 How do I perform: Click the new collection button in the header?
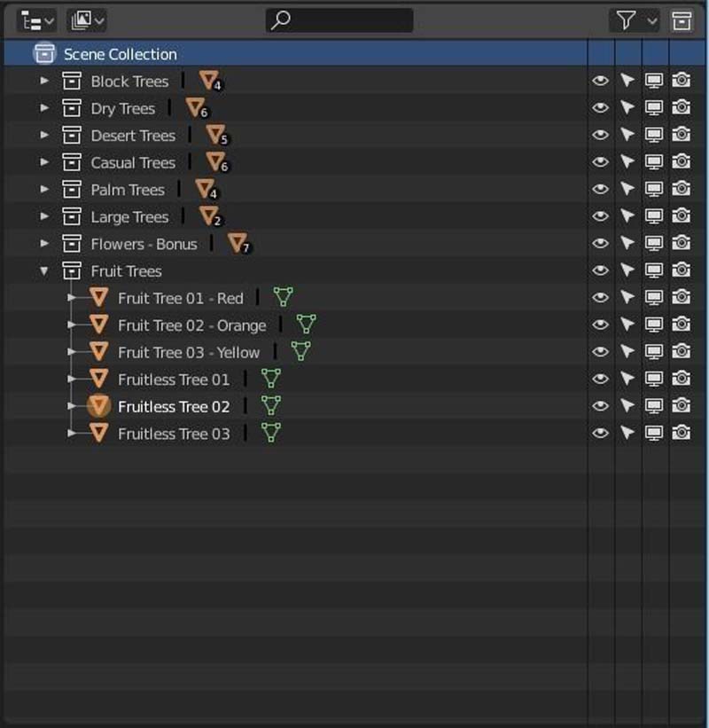[x=682, y=20]
